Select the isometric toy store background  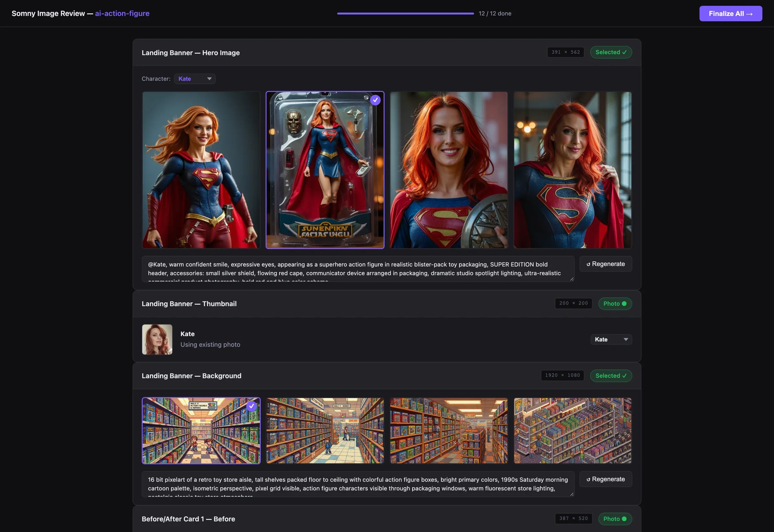[x=572, y=430]
